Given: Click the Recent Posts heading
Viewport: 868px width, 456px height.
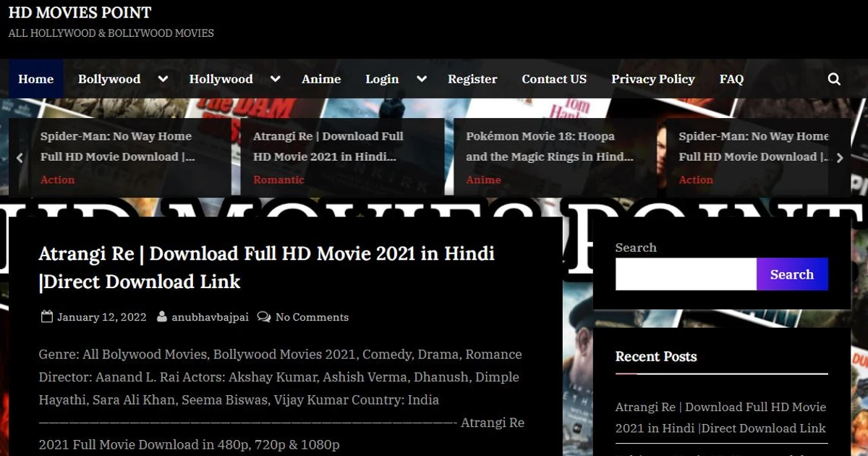Looking at the screenshot, I should click(x=656, y=356).
